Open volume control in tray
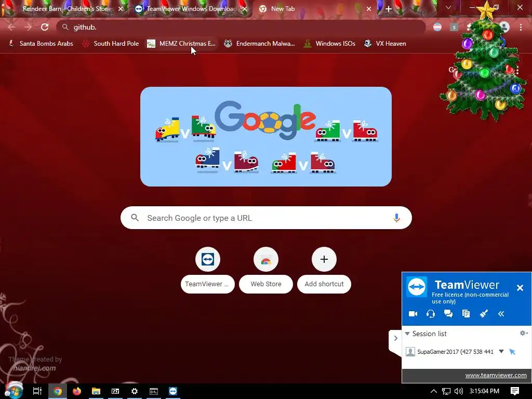This screenshot has width=532, height=399. 458,391
